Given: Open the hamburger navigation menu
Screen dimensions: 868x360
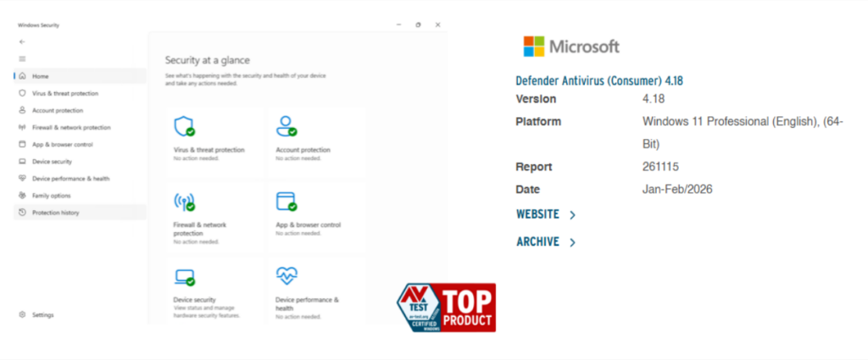Looking at the screenshot, I should click(22, 58).
